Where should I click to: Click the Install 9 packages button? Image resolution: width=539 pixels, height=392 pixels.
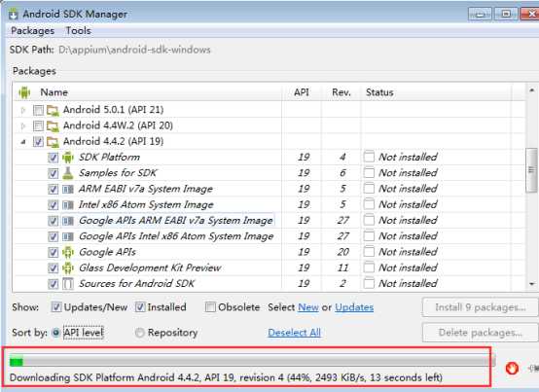coord(480,307)
